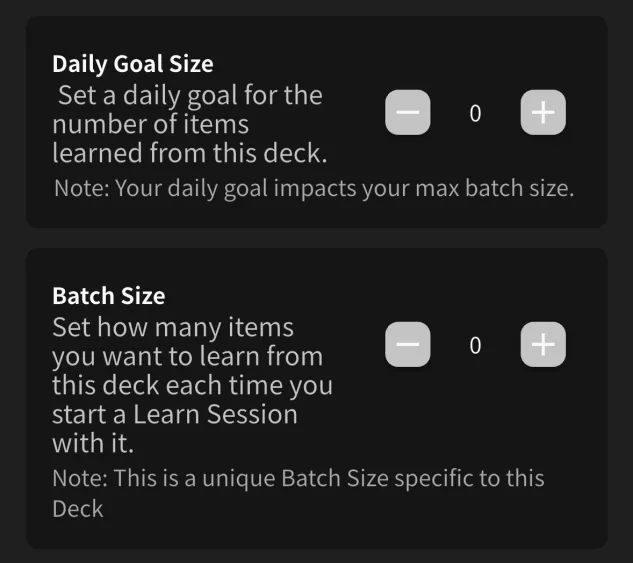Increase the Daily Goal Size value

point(543,113)
